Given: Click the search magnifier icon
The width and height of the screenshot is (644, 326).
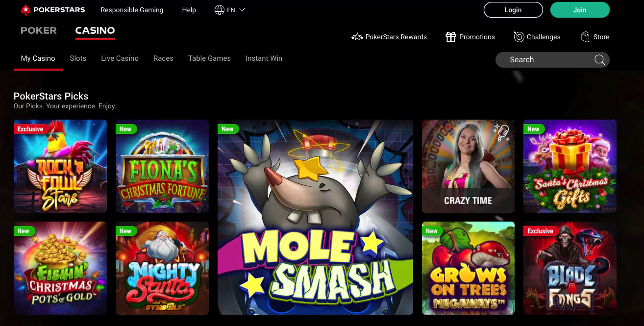Looking at the screenshot, I should (x=600, y=60).
